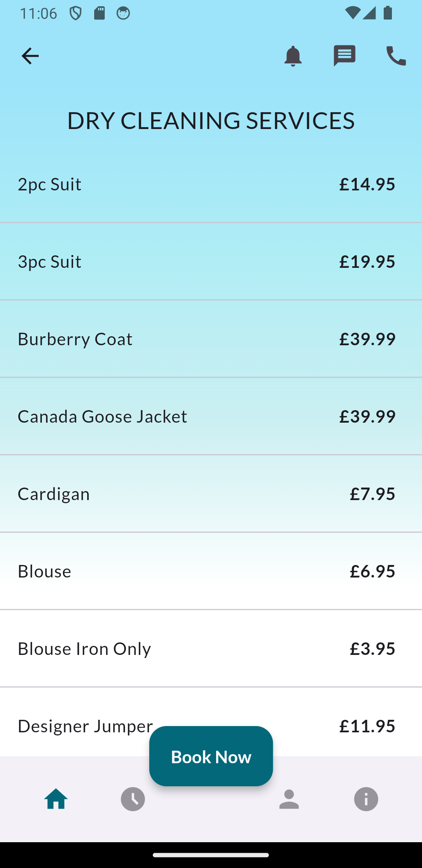Open the chat message icon
Screen dimensions: 422x868
point(344,56)
